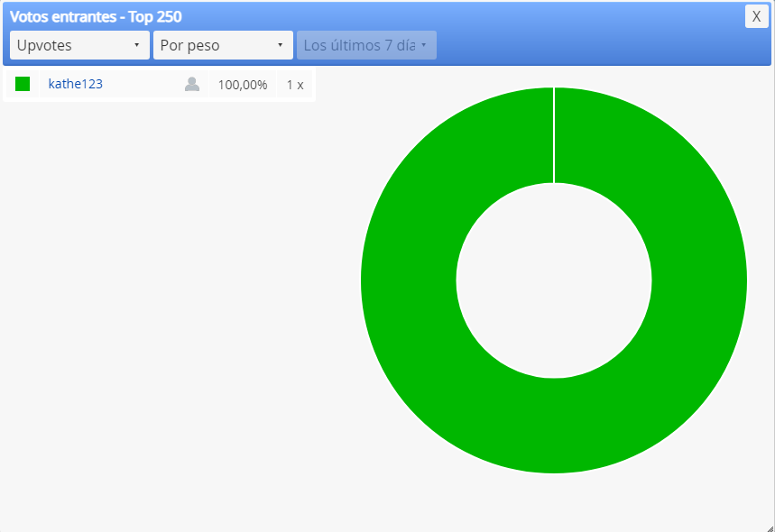Open the Los últimos 7 días period dropdown
The width and height of the screenshot is (775, 532).
pos(366,45)
